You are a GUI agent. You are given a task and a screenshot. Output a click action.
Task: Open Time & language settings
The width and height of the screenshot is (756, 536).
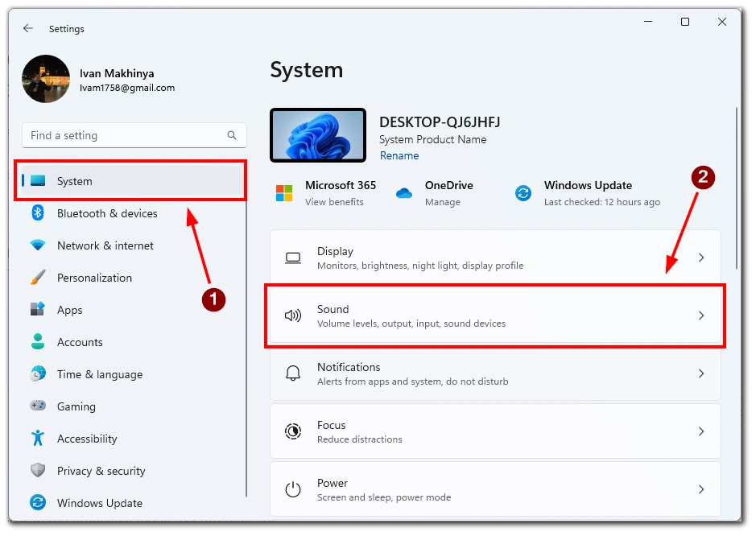tap(131, 374)
